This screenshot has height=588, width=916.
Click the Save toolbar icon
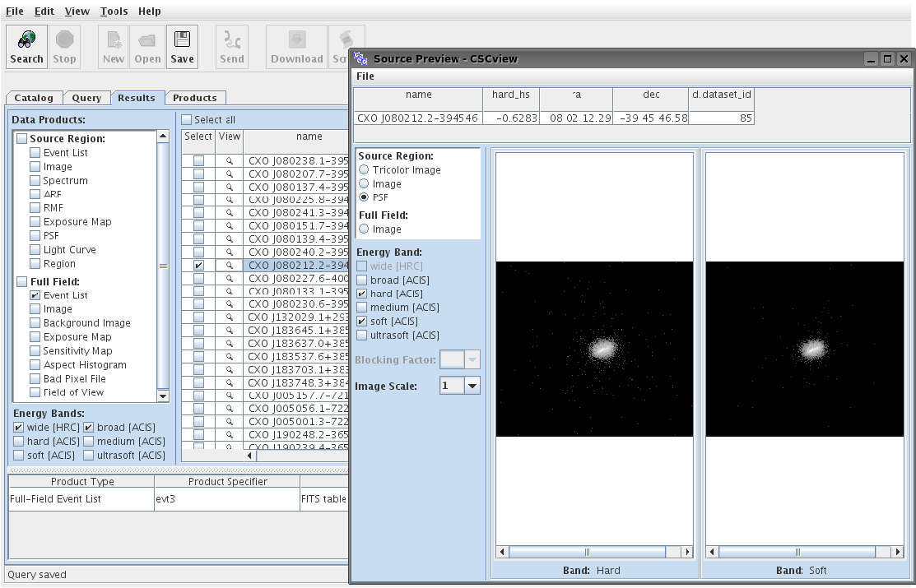(x=182, y=47)
